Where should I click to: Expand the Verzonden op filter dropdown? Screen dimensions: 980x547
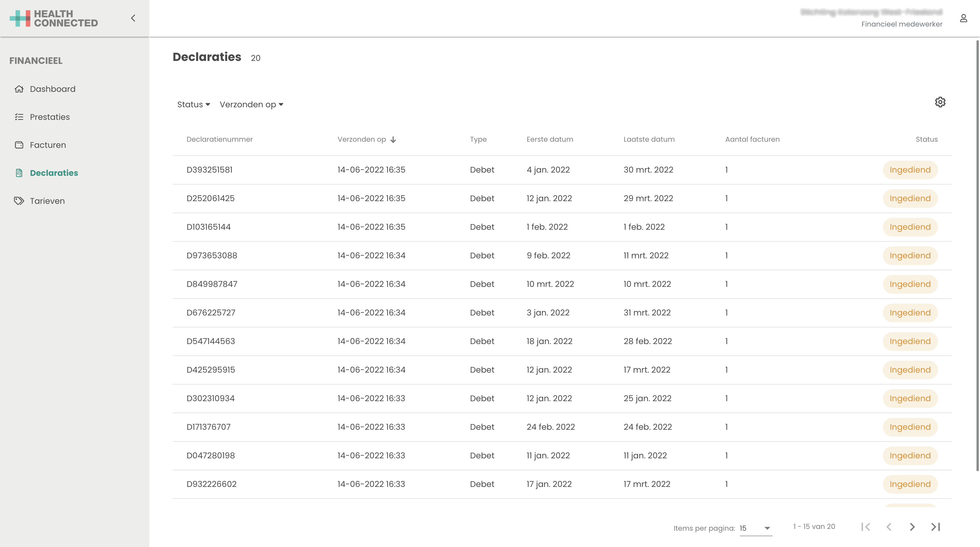pyautogui.click(x=251, y=105)
